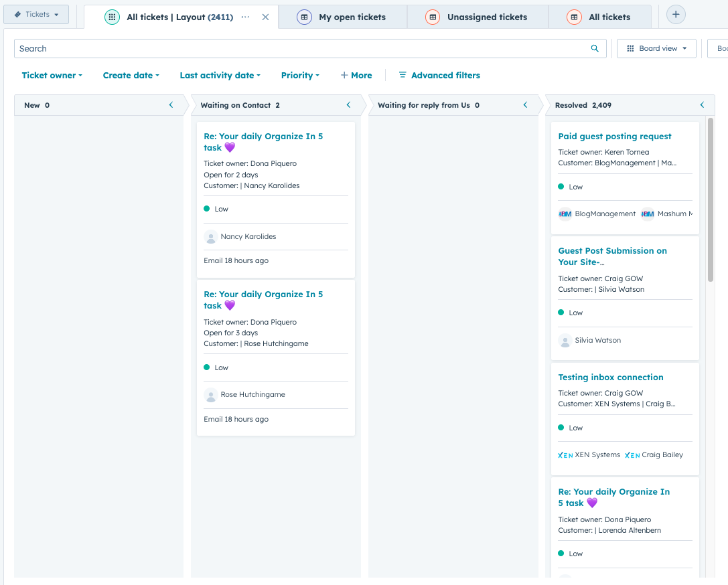The width and height of the screenshot is (728, 585).
Task: Open the Board view dropdown
Action: tap(656, 48)
